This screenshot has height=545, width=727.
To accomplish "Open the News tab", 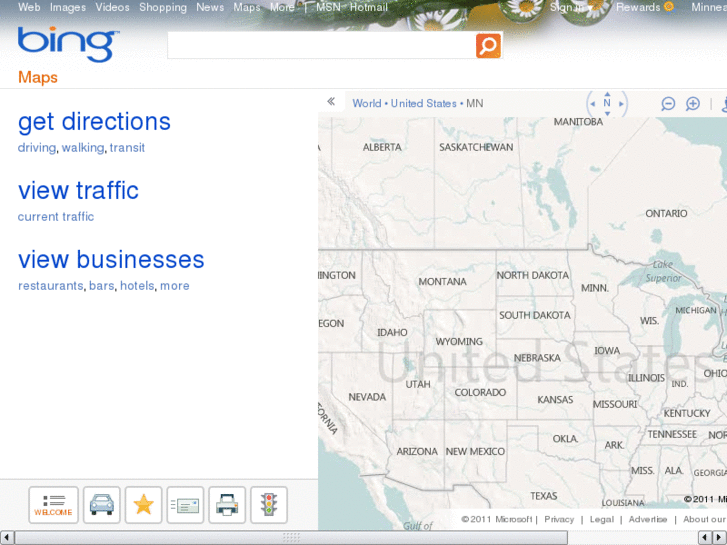I will (x=210, y=7).
